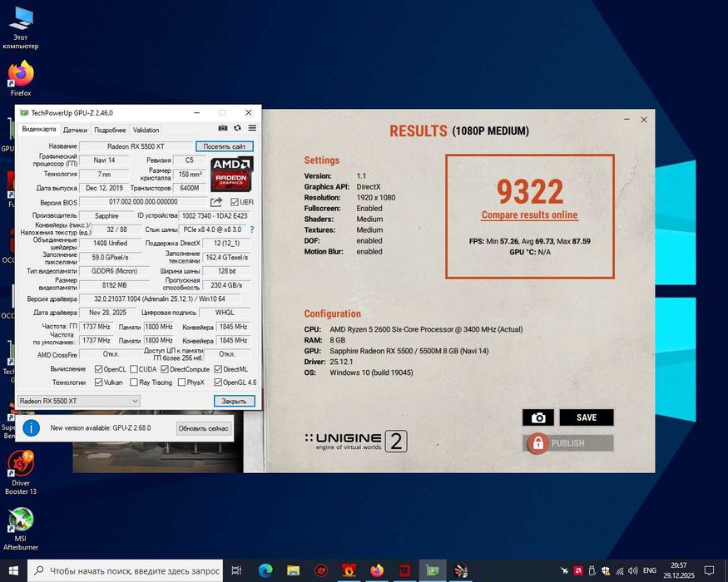728x582 pixels.
Task: Switch to GPU-Z in the taskbar
Action: pos(433,570)
